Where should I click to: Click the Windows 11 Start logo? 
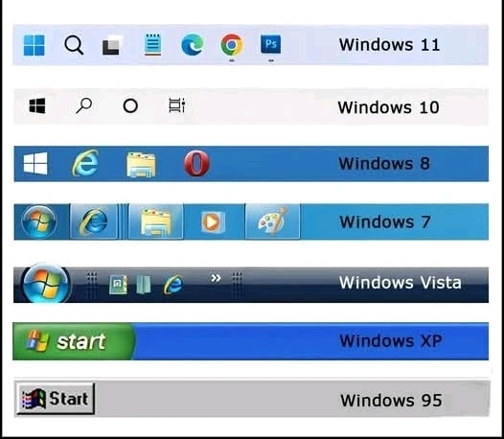[x=34, y=45]
